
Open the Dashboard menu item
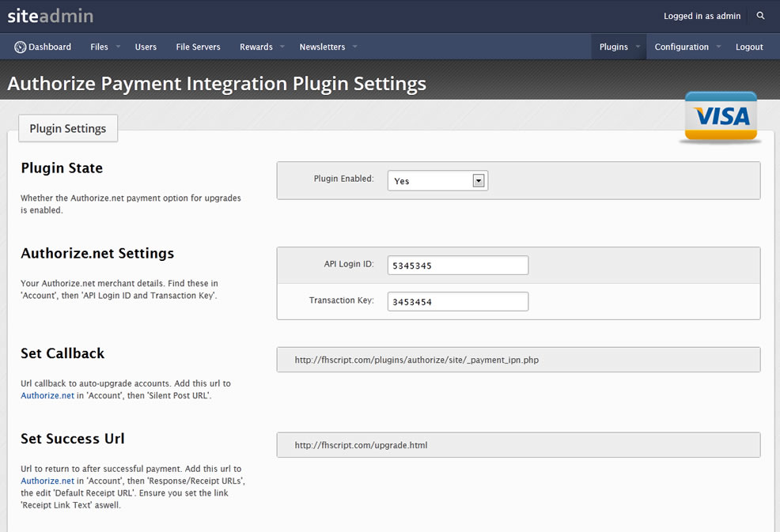pos(43,47)
